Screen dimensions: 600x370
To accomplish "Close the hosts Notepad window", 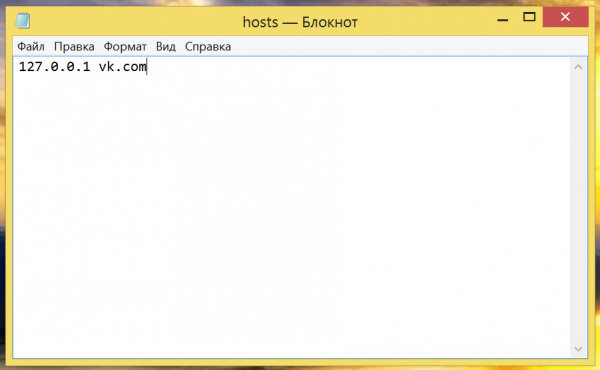I will tap(565, 17).
